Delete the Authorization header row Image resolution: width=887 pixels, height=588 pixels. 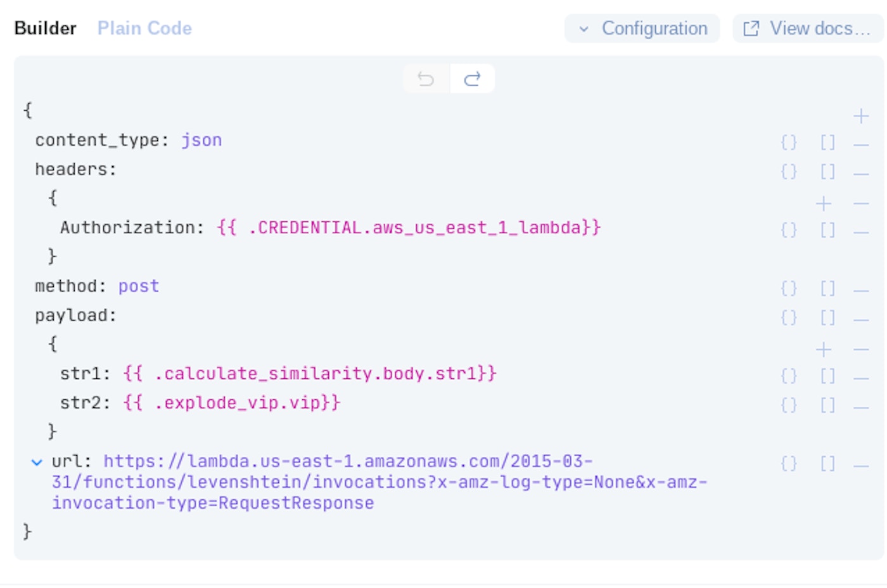[x=860, y=233]
